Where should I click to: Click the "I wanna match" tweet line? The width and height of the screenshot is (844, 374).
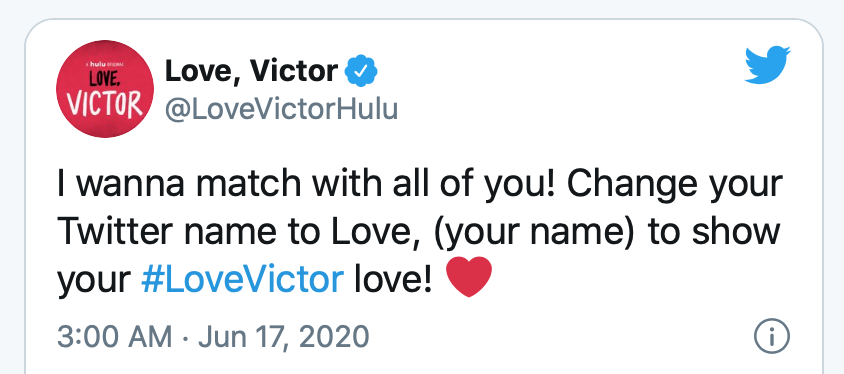point(420,185)
